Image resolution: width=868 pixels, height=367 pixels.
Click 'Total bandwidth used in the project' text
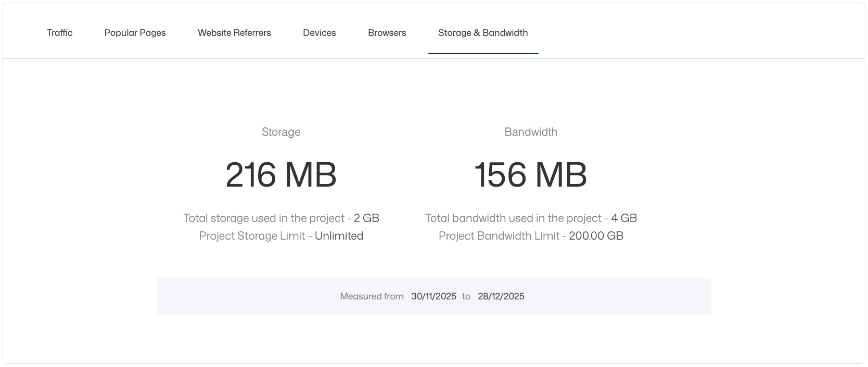(x=513, y=218)
